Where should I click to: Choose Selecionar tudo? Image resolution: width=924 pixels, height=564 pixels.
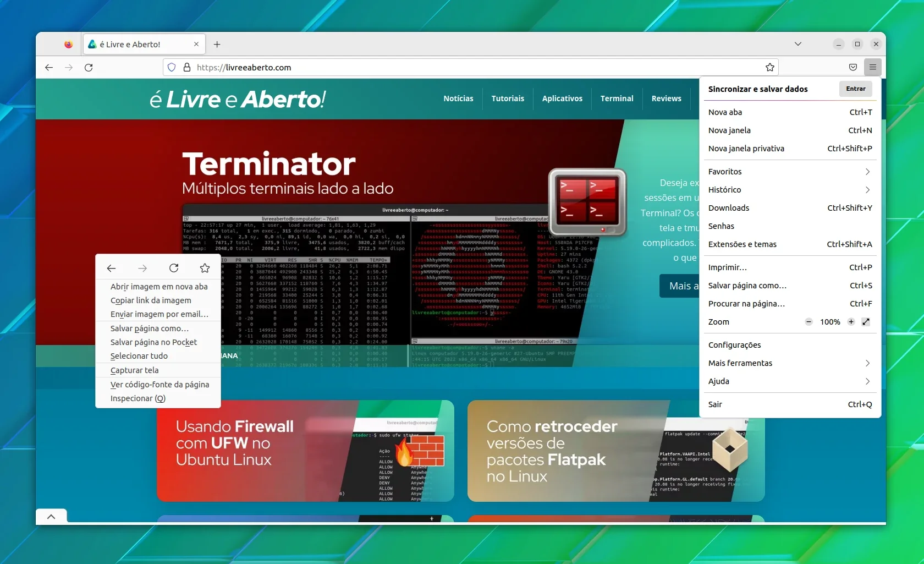(x=158, y=356)
